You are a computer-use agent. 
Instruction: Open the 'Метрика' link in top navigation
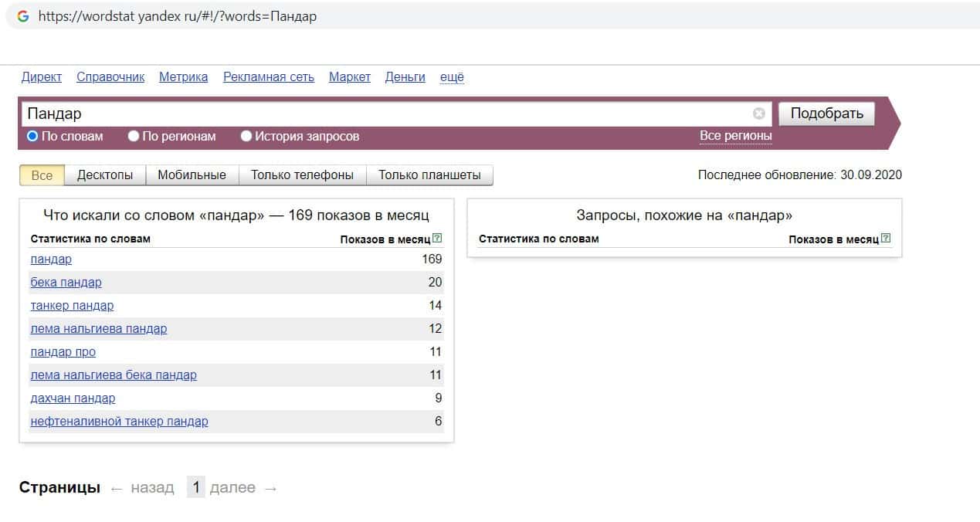click(183, 76)
